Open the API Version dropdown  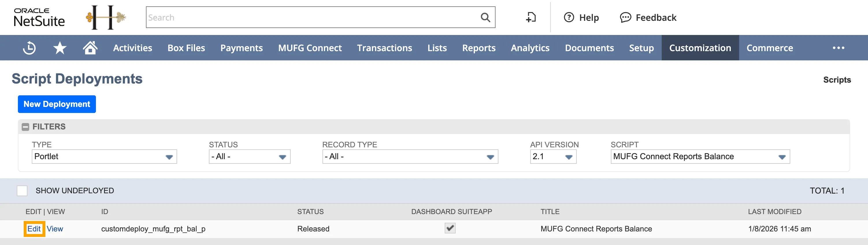[x=553, y=157]
